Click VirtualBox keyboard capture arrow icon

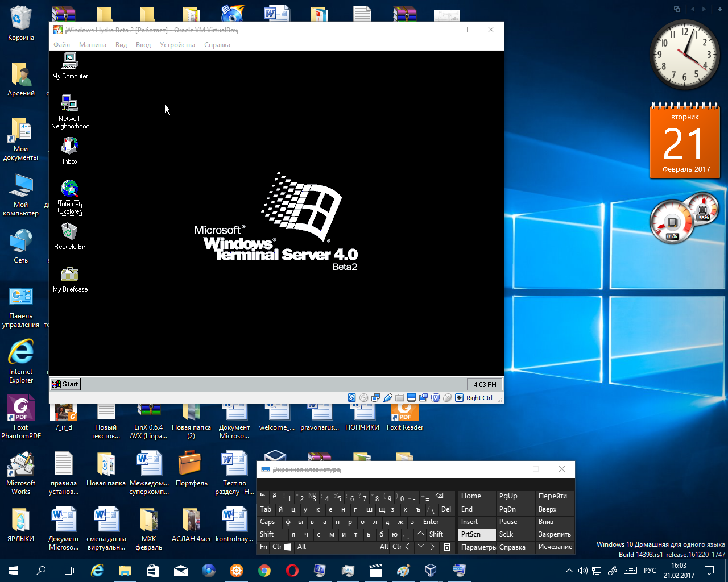[x=460, y=398]
